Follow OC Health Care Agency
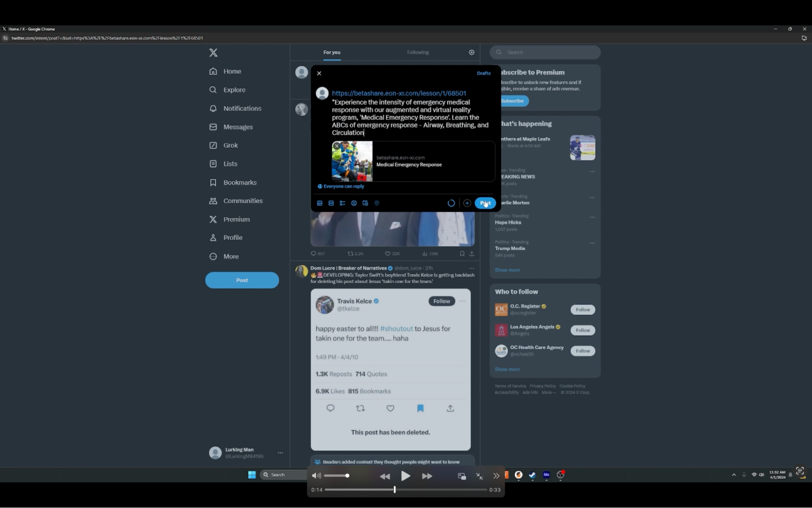The width and height of the screenshot is (812, 508). 582,351
